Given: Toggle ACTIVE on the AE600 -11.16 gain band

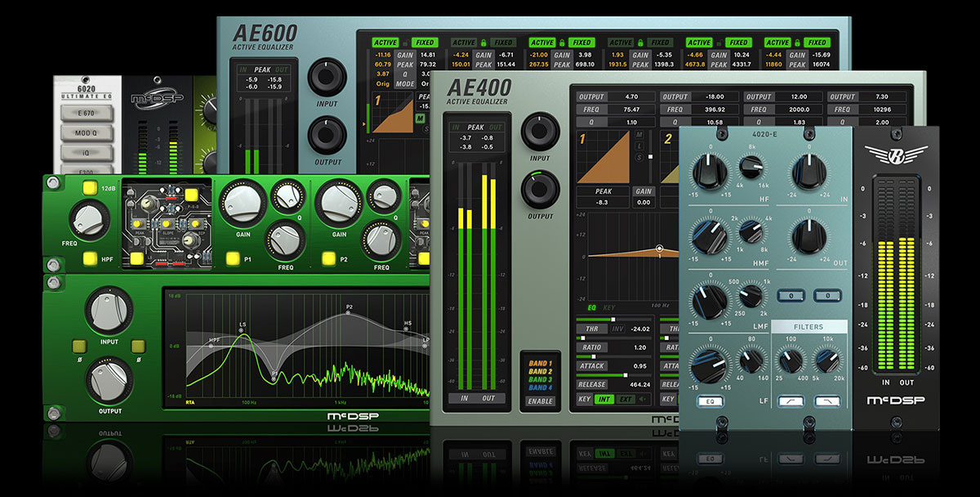Looking at the screenshot, I should point(385,43).
